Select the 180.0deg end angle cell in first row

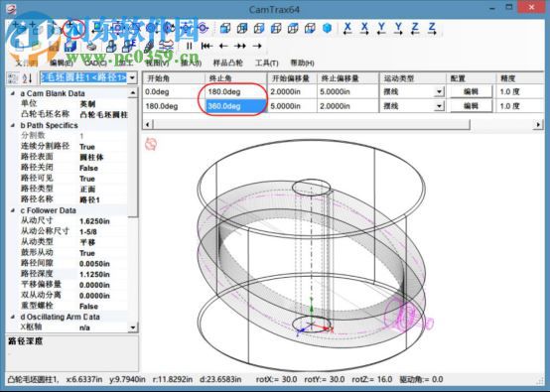[236, 92]
